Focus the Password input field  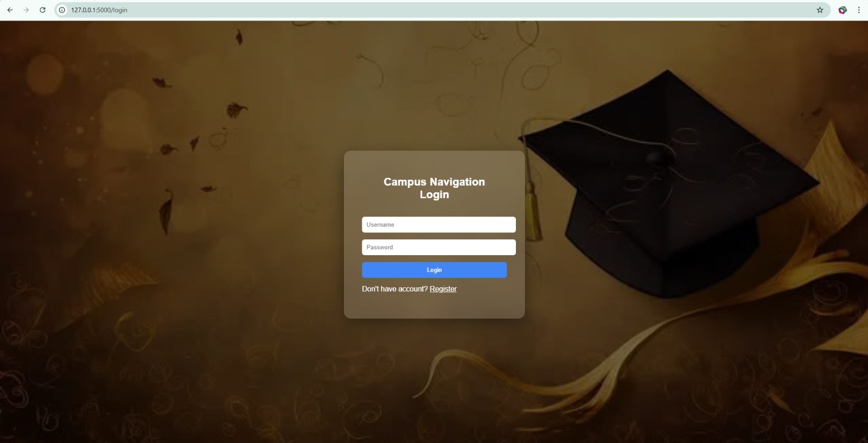pyautogui.click(x=438, y=248)
